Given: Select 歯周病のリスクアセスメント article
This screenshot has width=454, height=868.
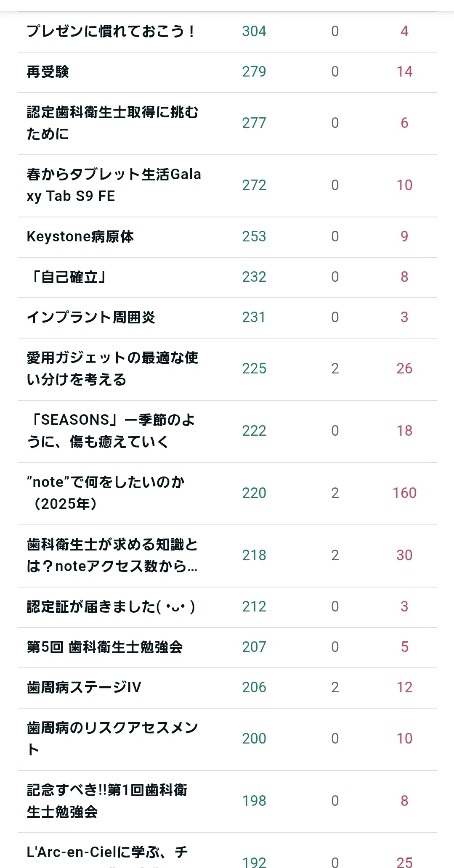Looking at the screenshot, I should point(112,739).
